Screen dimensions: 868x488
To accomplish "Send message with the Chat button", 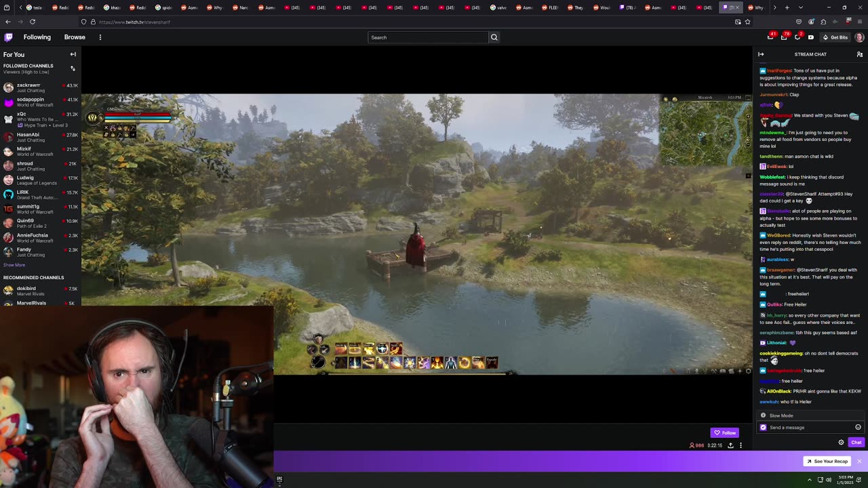I will click(x=856, y=443).
